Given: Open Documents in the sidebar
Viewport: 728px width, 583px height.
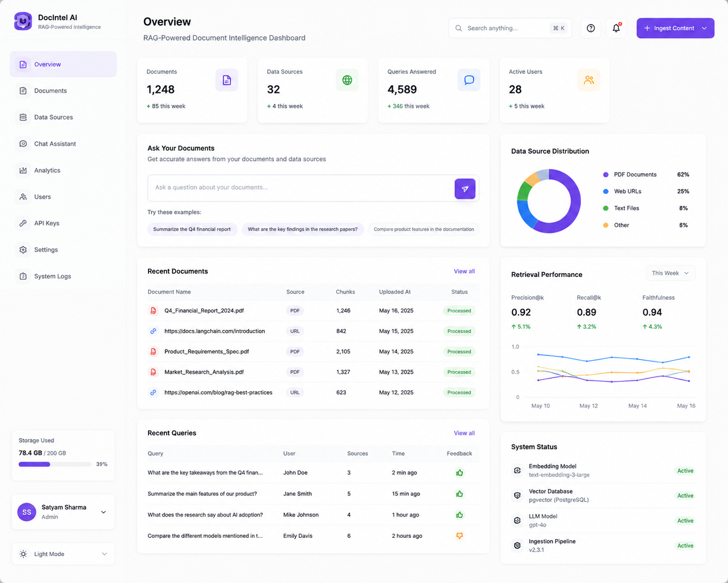Looking at the screenshot, I should [63, 91].
